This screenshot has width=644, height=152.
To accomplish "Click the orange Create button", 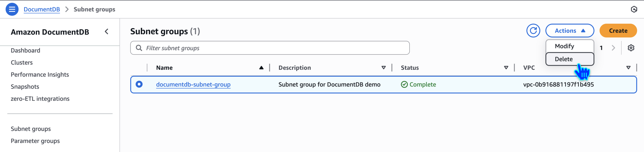I will [x=618, y=31].
